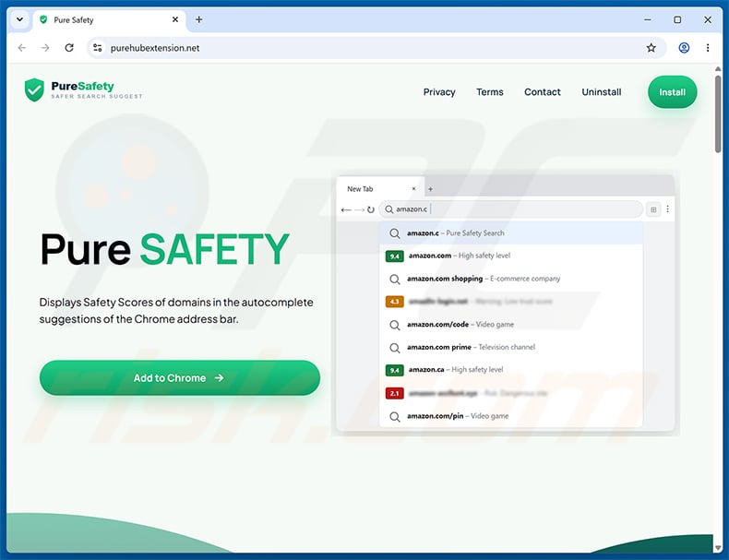Click the 'Displays Safety Scores of domains' description
This screenshot has height=560, width=729.
[176, 310]
